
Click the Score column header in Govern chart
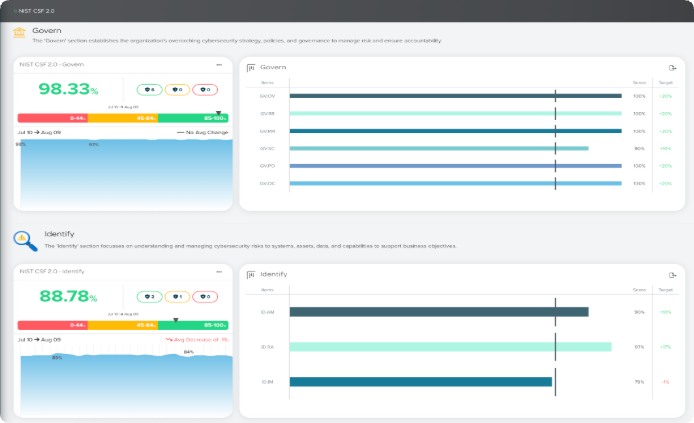pyautogui.click(x=639, y=83)
